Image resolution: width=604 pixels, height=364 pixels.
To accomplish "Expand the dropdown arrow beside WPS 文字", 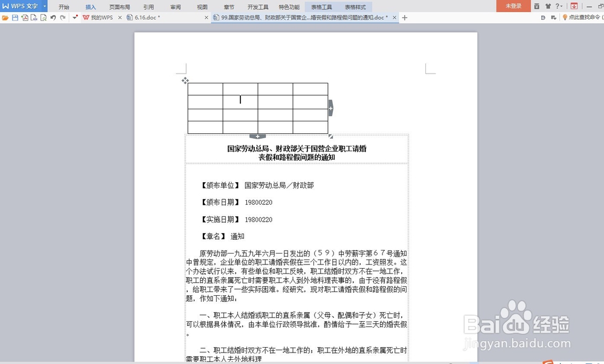I will point(45,6).
